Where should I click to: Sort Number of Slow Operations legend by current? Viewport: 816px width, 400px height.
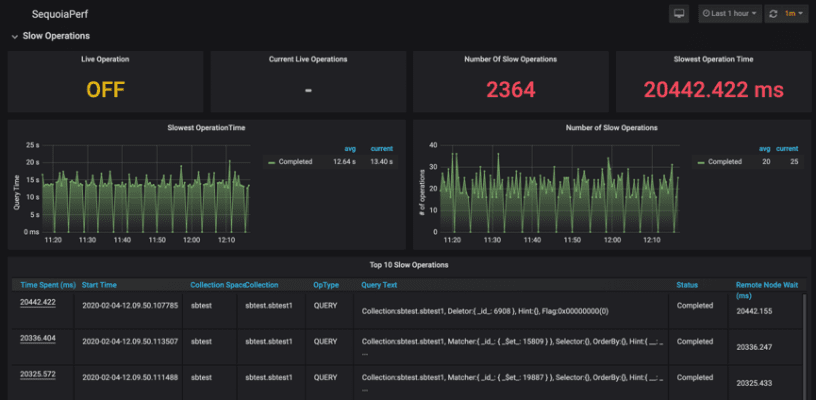(x=787, y=149)
